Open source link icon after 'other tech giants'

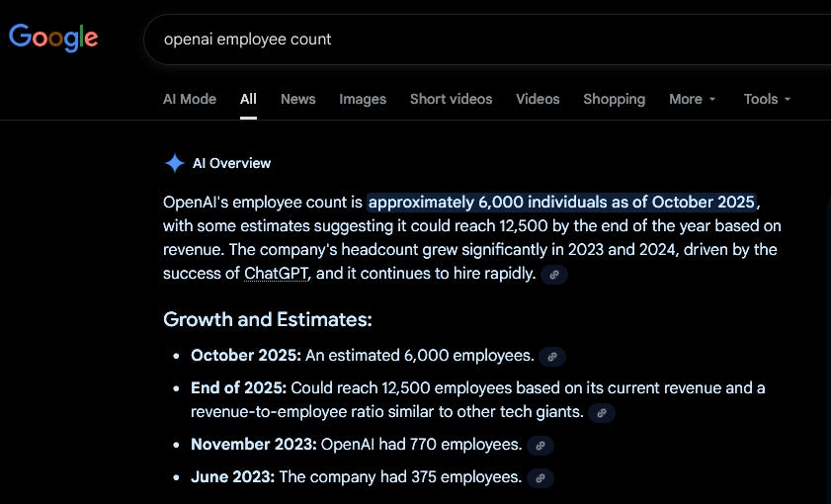tap(602, 413)
